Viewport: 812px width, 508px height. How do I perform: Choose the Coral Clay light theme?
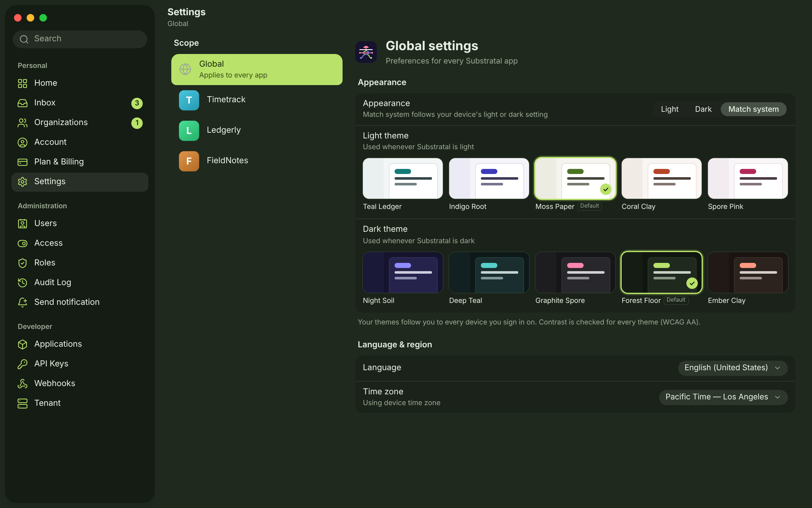pos(661,178)
